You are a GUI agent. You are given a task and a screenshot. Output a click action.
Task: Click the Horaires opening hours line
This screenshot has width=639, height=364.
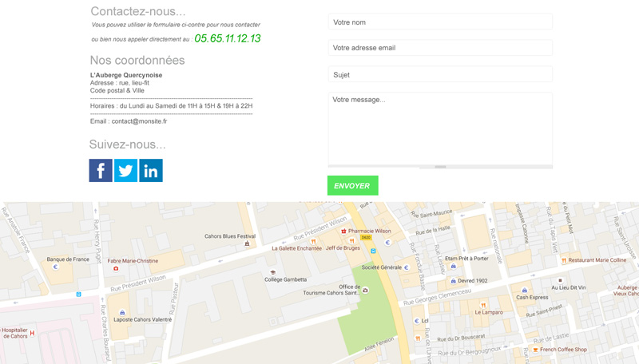(171, 106)
